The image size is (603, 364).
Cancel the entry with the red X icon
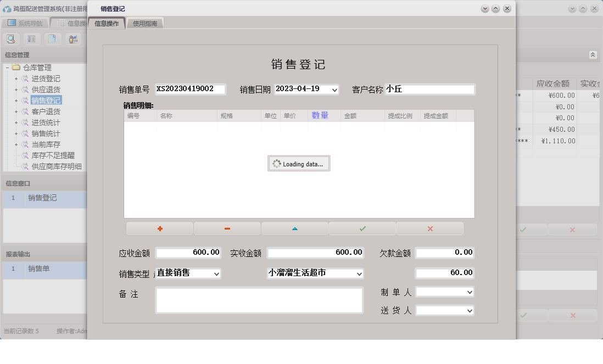[x=429, y=228]
